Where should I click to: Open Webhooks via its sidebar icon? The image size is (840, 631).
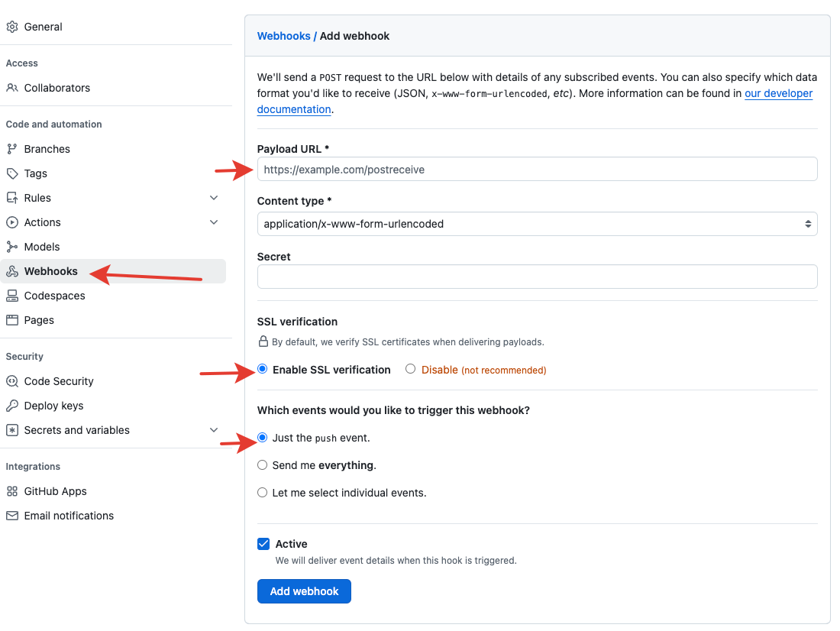click(x=12, y=270)
